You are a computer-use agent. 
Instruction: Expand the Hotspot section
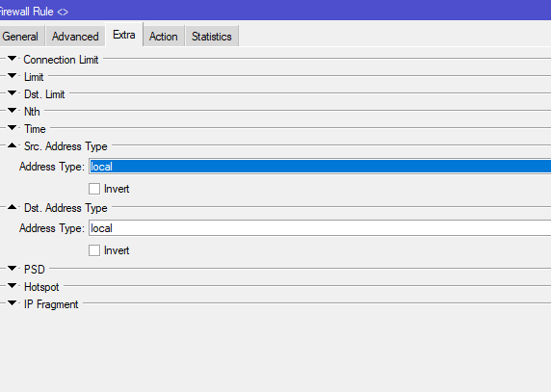click(x=12, y=285)
